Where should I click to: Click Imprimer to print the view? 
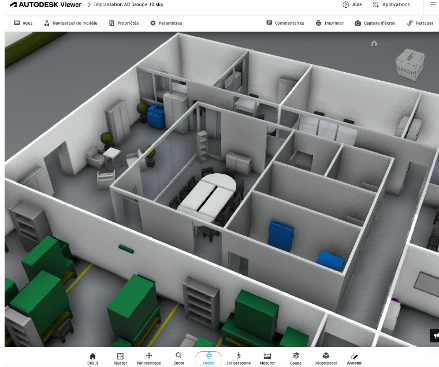[330, 23]
